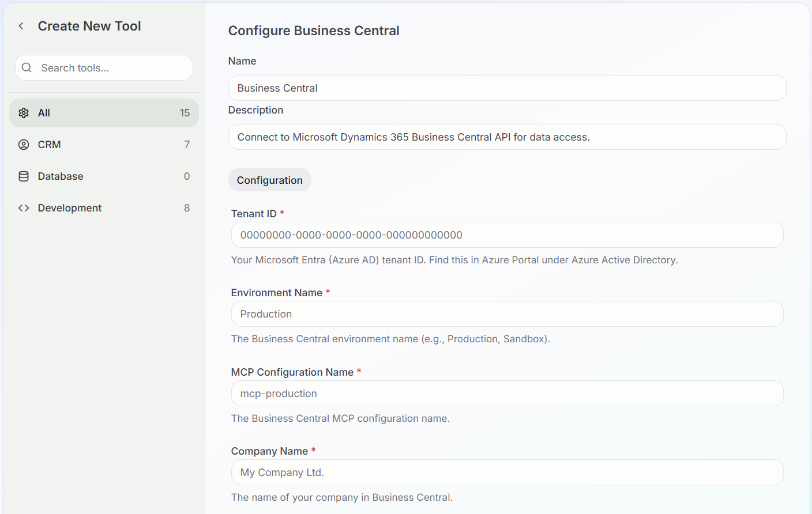Select the Development category
The height and width of the screenshot is (514, 812).
point(104,208)
